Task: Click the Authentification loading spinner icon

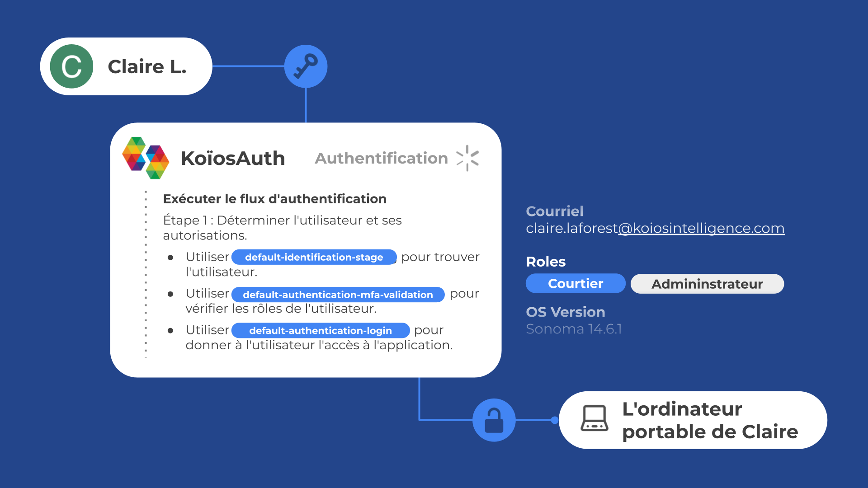Action: (x=467, y=158)
